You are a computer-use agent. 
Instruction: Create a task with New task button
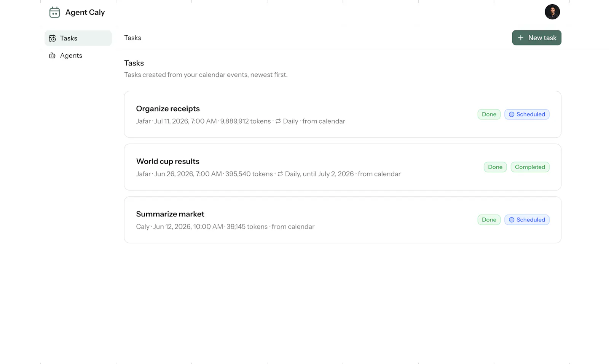(x=536, y=38)
